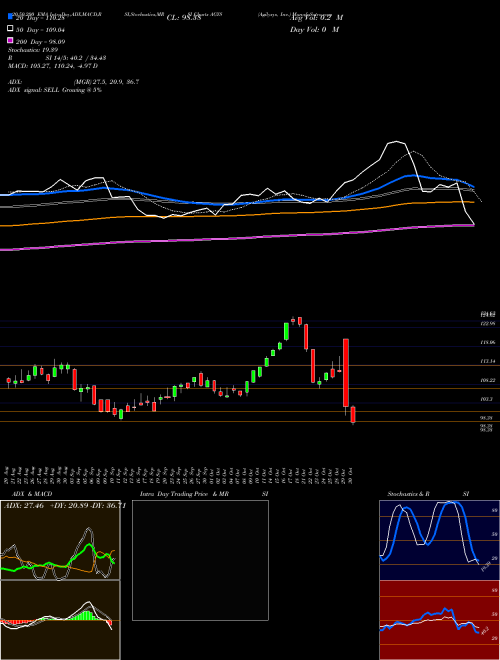Screen dimensions: 500x660
Task: Click the ADX: 27.46 +DY -DY readout
Action: tap(65, 506)
